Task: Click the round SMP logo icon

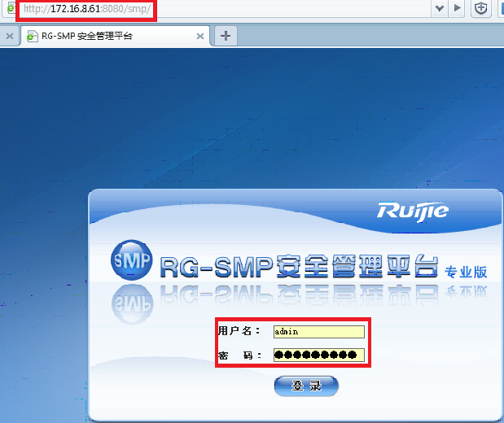Action: point(131,259)
